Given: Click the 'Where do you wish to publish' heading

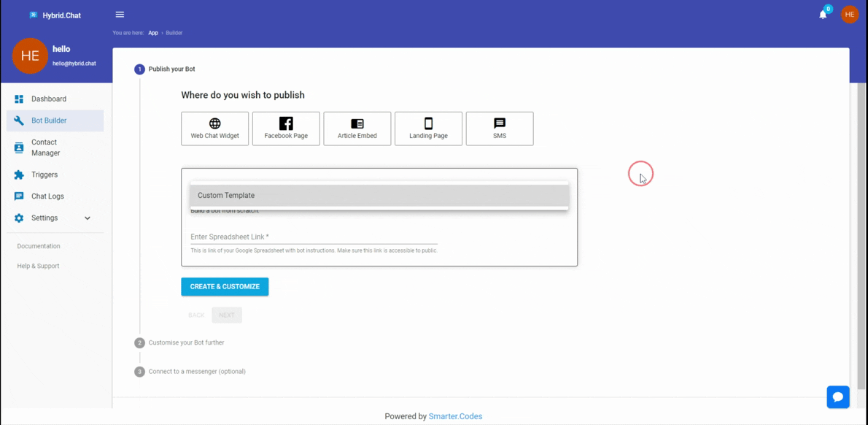Looking at the screenshot, I should pyautogui.click(x=242, y=96).
